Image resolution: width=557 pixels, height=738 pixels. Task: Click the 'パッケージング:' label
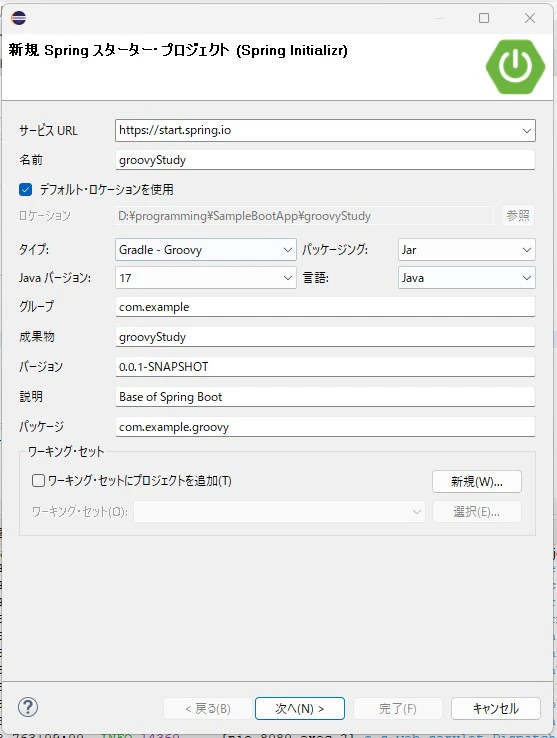(335, 249)
